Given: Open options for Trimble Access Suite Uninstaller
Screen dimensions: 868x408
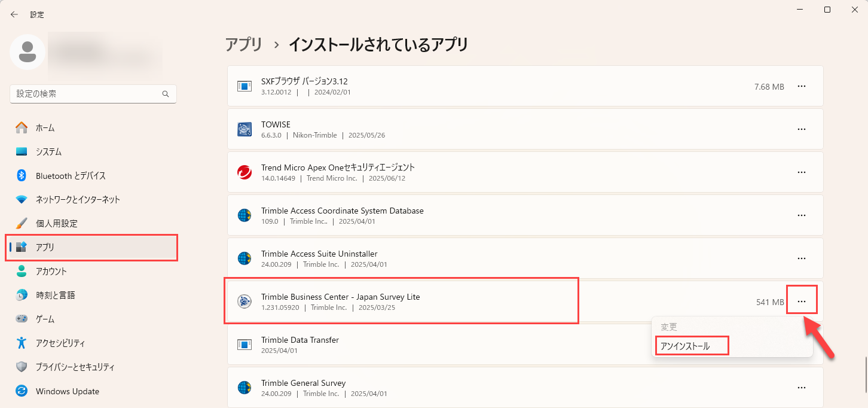Looking at the screenshot, I should coord(802,258).
